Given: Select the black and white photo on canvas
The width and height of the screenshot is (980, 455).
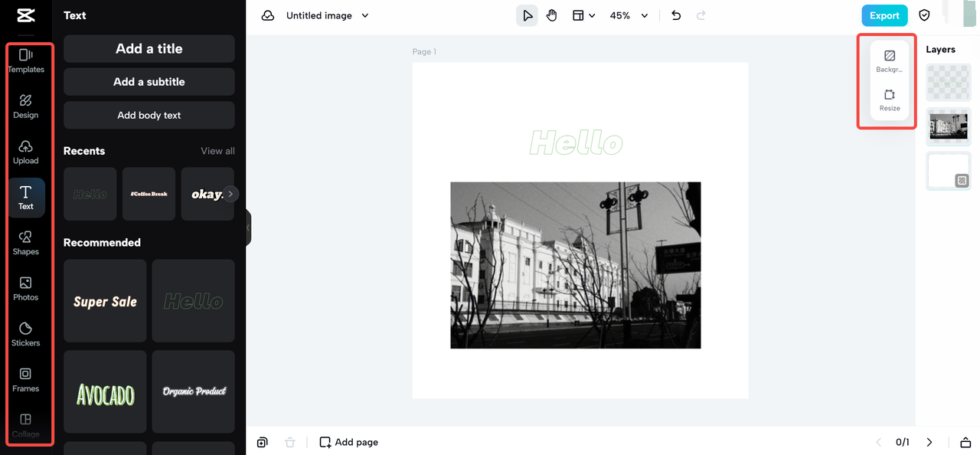Looking at the screenshot, I should [x=576, y=265].
